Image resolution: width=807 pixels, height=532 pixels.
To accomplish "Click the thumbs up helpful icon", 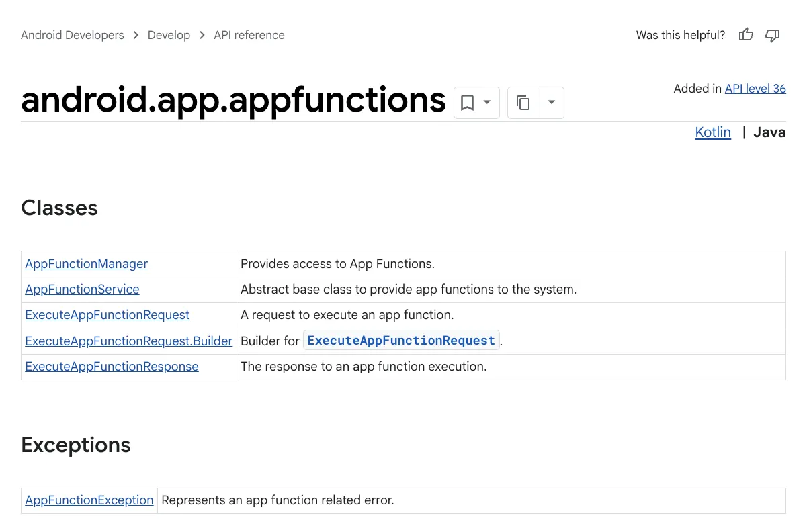I will (x=746, y=35).
